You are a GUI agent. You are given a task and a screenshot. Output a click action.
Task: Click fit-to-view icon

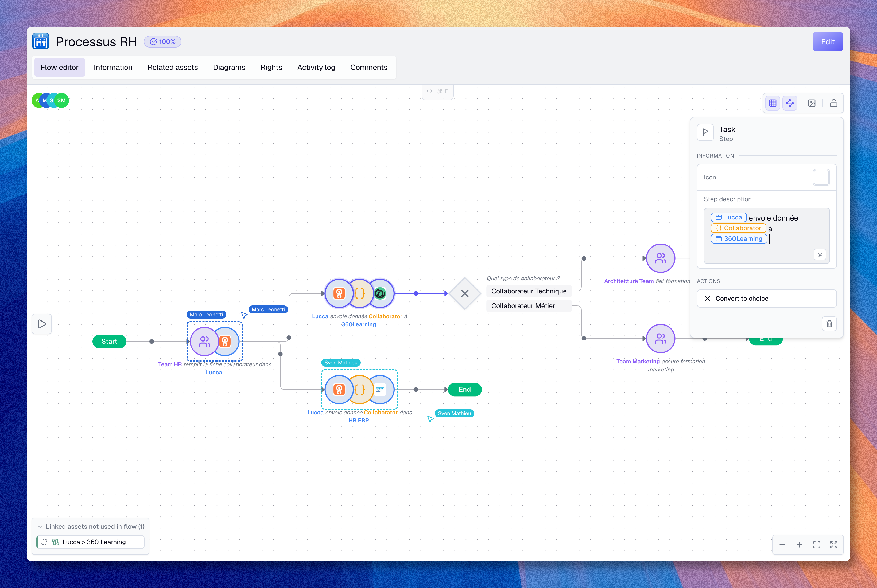[x=817, y=545]
